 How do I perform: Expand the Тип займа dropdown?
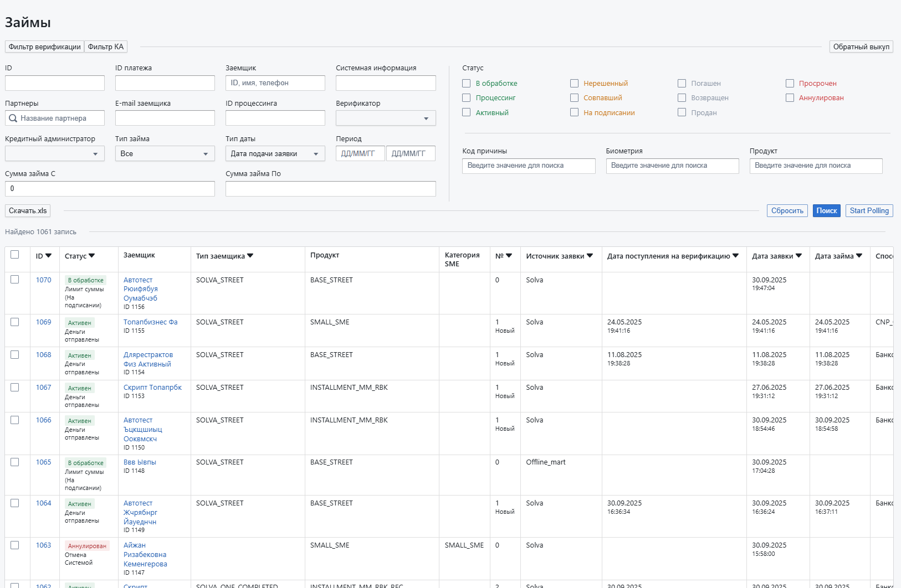click(x=165, y=154)
